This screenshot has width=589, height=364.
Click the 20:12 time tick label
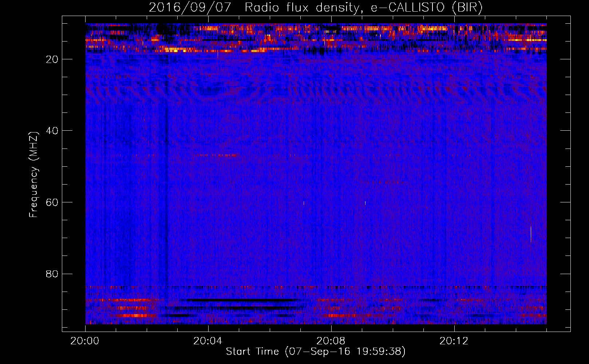454,341
